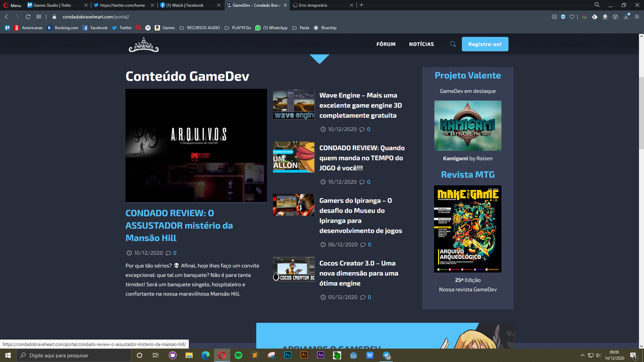644x362 pixels.
Task: Launch Illustrator from the taskbar
Action: tap(304, 355)
